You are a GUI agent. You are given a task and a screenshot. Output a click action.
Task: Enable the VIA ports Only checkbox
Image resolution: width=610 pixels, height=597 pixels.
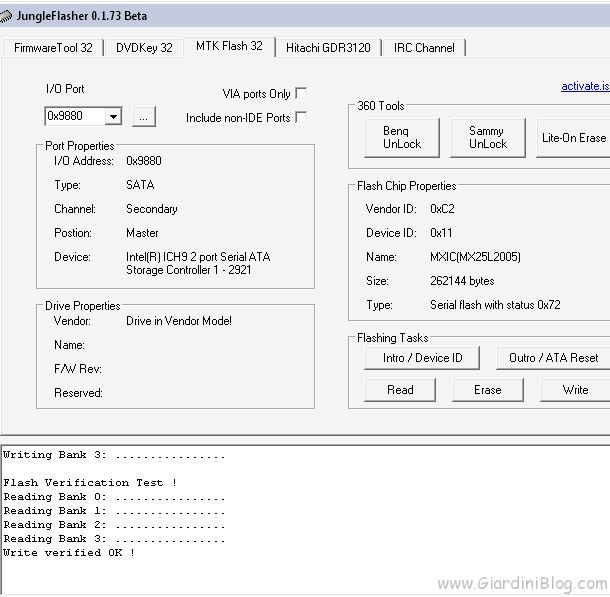click(x=301, y=93)
